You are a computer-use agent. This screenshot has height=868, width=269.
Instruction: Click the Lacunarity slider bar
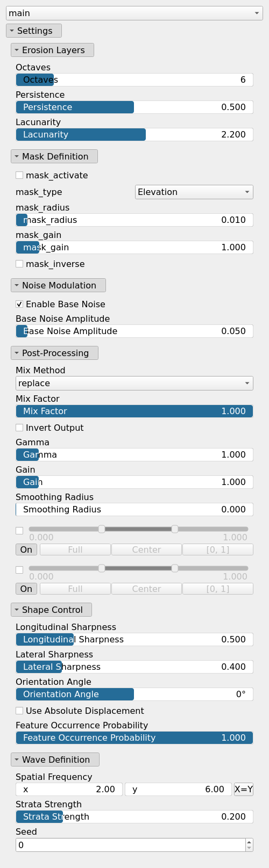134,134
